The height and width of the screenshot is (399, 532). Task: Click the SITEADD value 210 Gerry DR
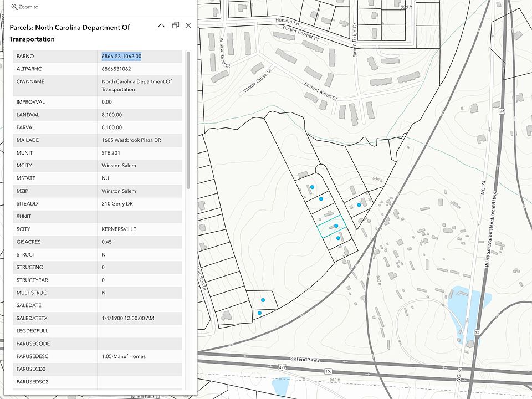pyautogui.click(x=117, y=204)
